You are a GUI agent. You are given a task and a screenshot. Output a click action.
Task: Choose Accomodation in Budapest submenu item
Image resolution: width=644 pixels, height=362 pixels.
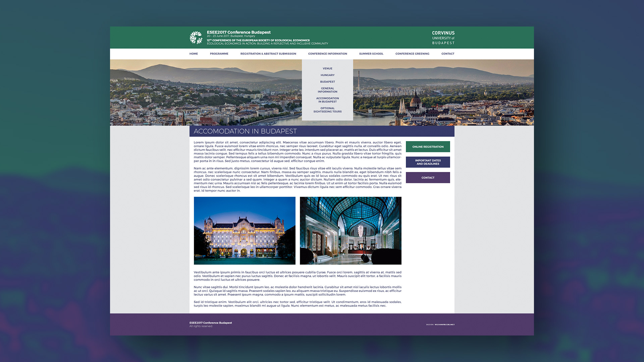click(x=327, y=100)
